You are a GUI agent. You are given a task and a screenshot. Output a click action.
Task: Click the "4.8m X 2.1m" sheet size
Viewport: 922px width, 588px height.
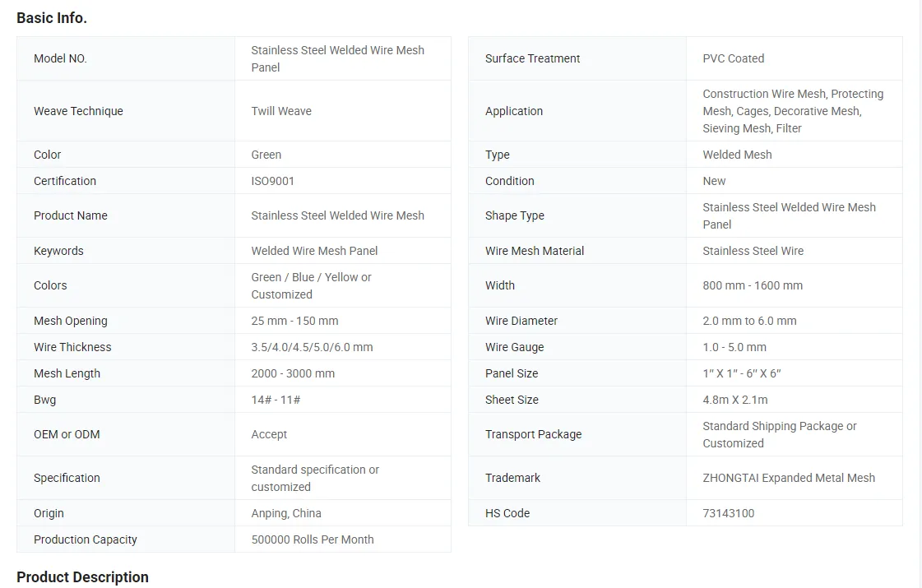[x=735, y=400]
